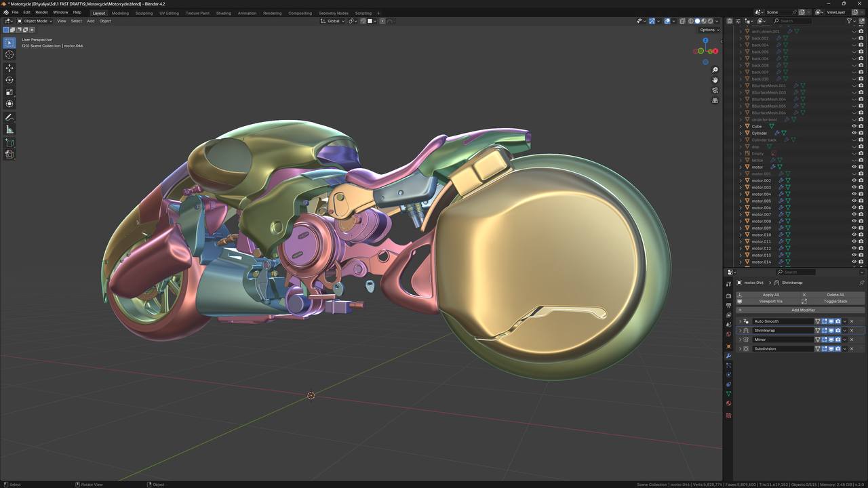Toggle visibility of motor.008
The image size is (868, 488).
point(854,221)
